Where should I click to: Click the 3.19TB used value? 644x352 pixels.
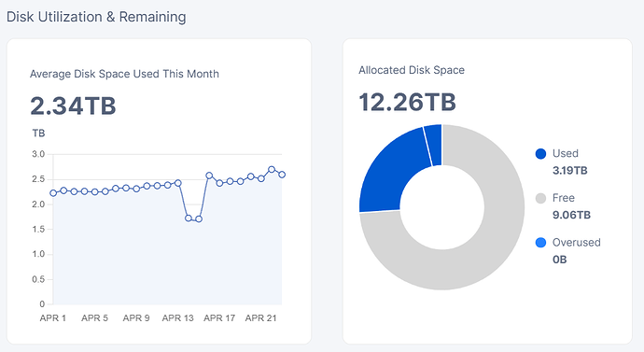[x=570, y=171]
